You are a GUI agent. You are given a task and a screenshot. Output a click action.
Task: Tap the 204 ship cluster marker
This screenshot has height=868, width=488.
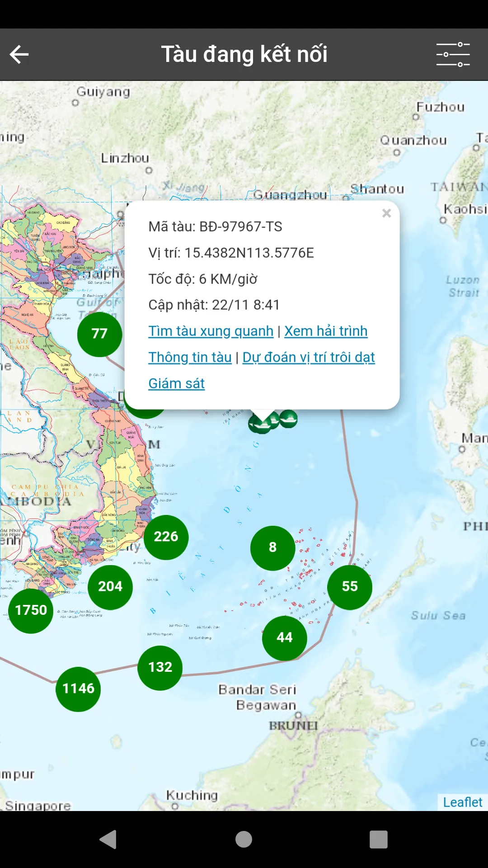pos(110,587)
